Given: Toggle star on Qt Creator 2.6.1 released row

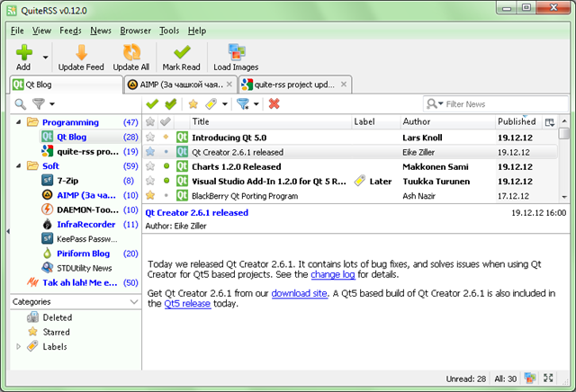Looking at the screenshot, I should [x=150, y=152].
